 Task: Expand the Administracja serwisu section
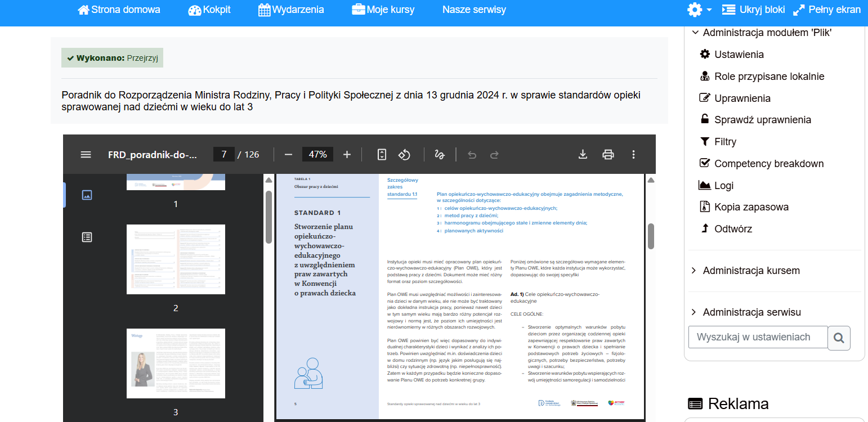(751, 312)
